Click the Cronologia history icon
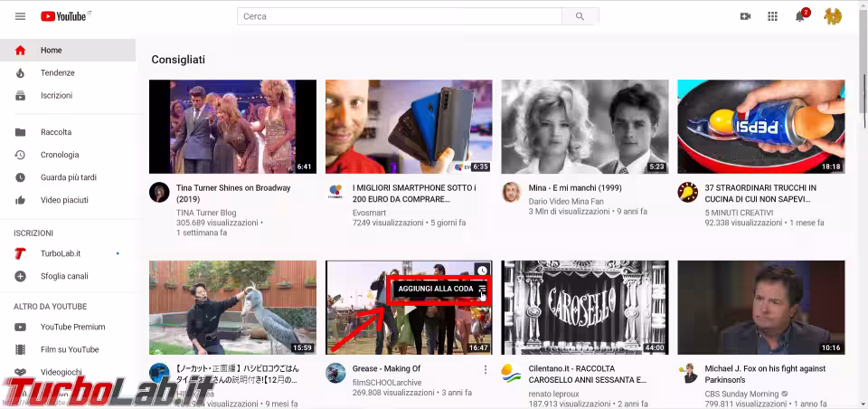 [21, 155]
